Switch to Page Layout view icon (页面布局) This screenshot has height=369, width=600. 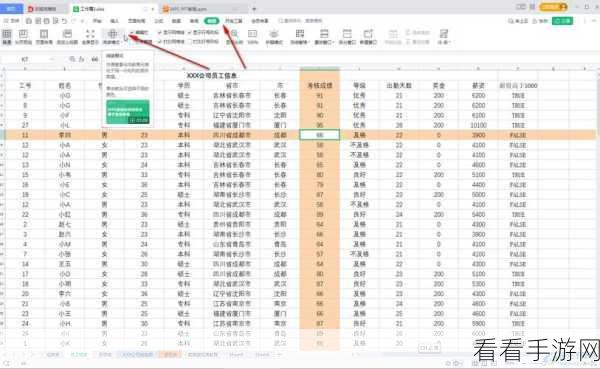pos(44,37)
